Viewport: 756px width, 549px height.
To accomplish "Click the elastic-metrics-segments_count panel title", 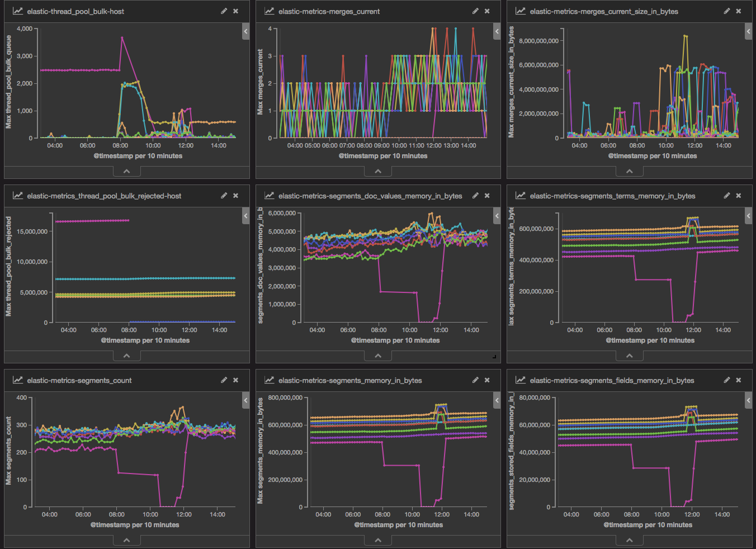I will (x=79, y=380).
